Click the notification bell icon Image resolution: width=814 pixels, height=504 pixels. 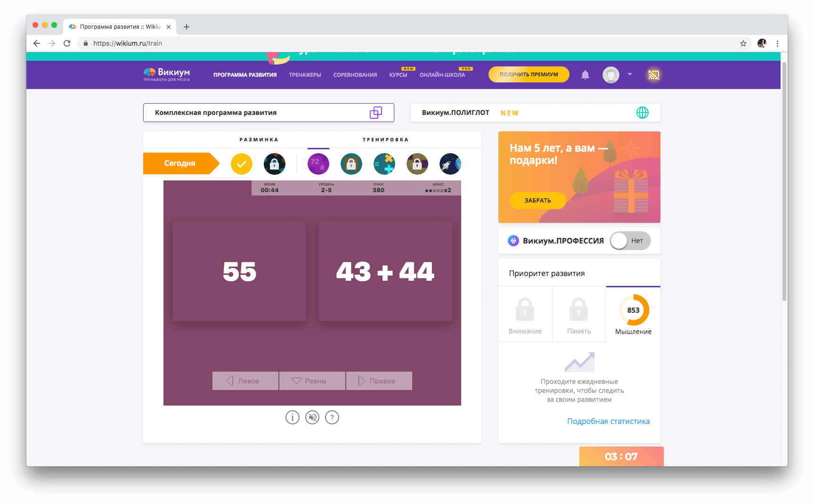[x=585, y=75]
